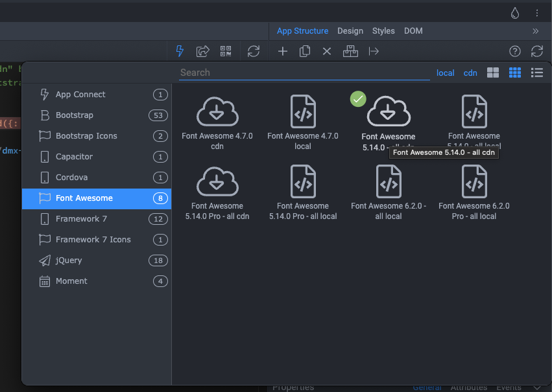Switch to list view layout
The image size is (552, 392).
[x=536, y=73]
